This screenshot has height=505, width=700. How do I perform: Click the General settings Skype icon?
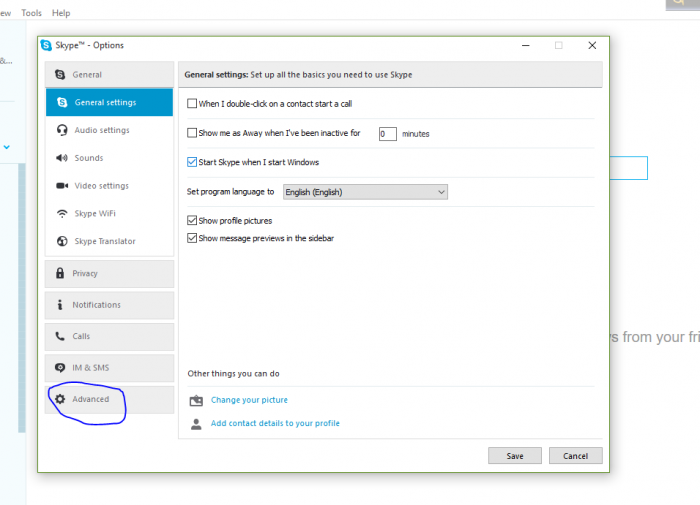pos(62,102)
